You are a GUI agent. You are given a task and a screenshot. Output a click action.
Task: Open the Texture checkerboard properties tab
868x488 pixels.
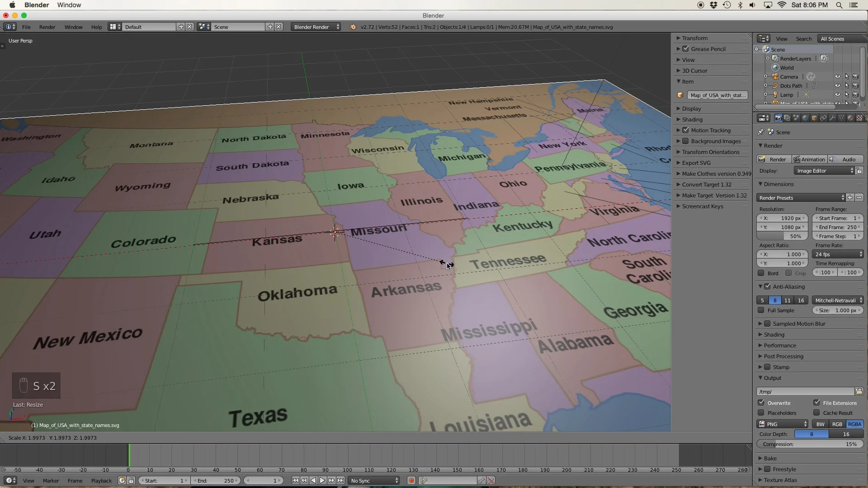[859, 118]
